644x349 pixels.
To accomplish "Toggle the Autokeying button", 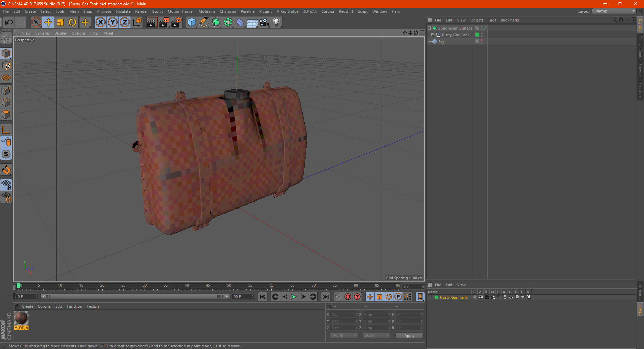I will 348,297.
